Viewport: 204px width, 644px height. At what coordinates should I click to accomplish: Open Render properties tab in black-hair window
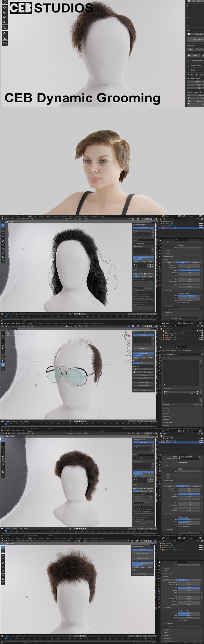[x=160, y=247]
